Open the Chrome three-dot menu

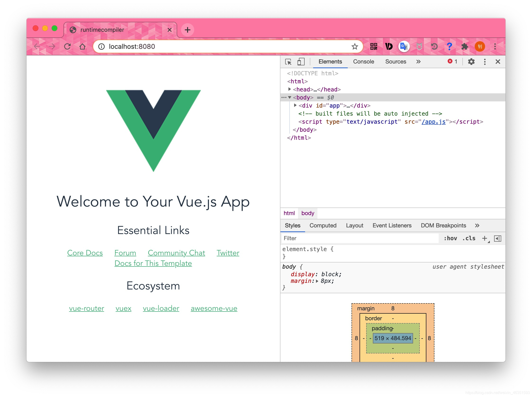495,46
